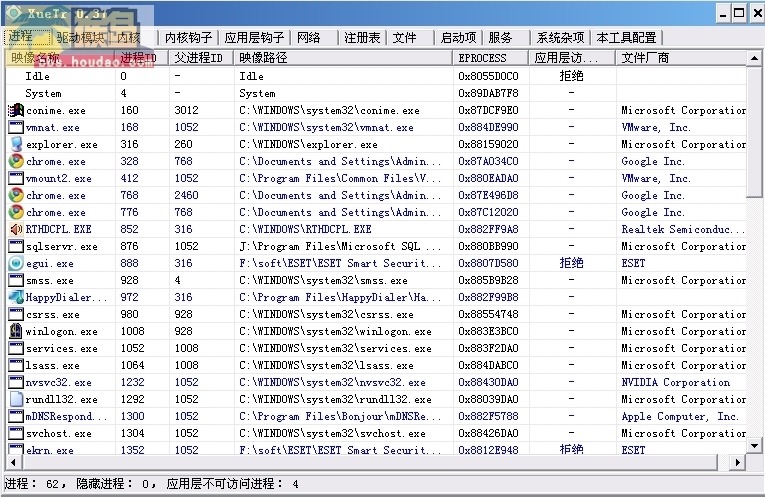Switch to the 网络 tab
Screen dimensions: 765x497
coord(314,38)
